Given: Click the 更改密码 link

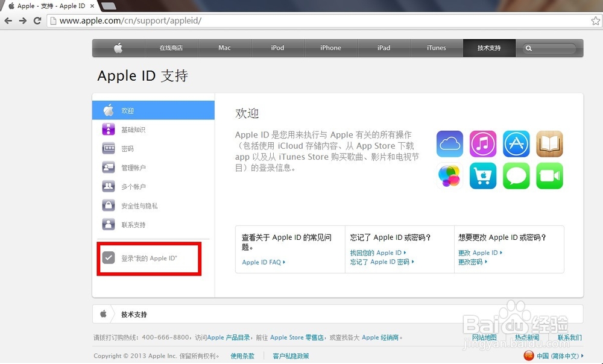Looking at the screenshot, I should coord(473,262).
